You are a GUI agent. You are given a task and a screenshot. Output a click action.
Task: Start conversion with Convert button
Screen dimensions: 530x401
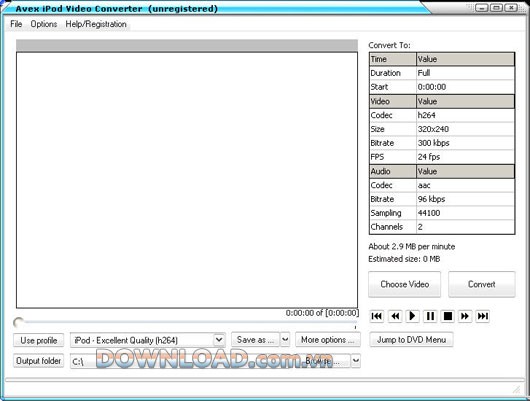(482, 284)
